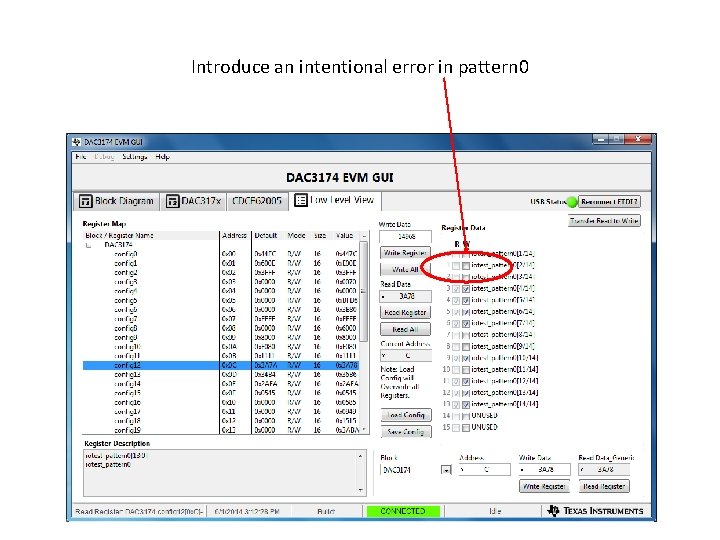Click the Reconnect FTDI button
720x540 pixels.
pos(609,202)
